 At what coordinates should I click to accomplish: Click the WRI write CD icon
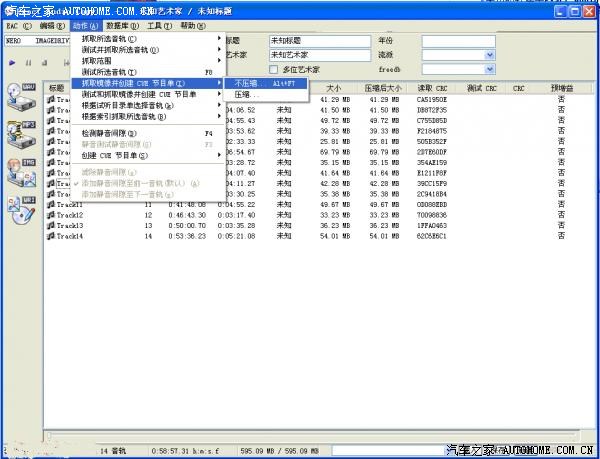pyautogui.click(x=22, y=210)
